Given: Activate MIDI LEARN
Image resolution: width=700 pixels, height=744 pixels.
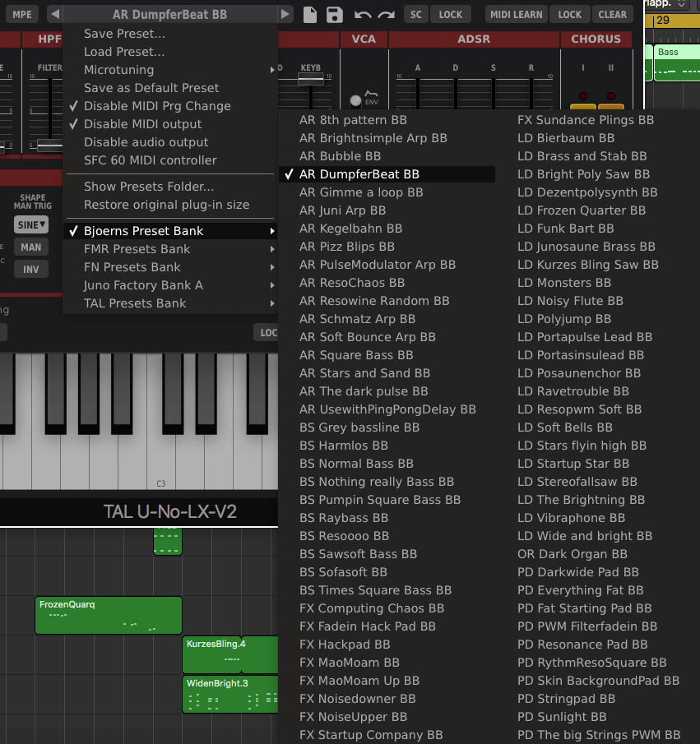Looking at the screenshot, I should (x=517, y=14).
